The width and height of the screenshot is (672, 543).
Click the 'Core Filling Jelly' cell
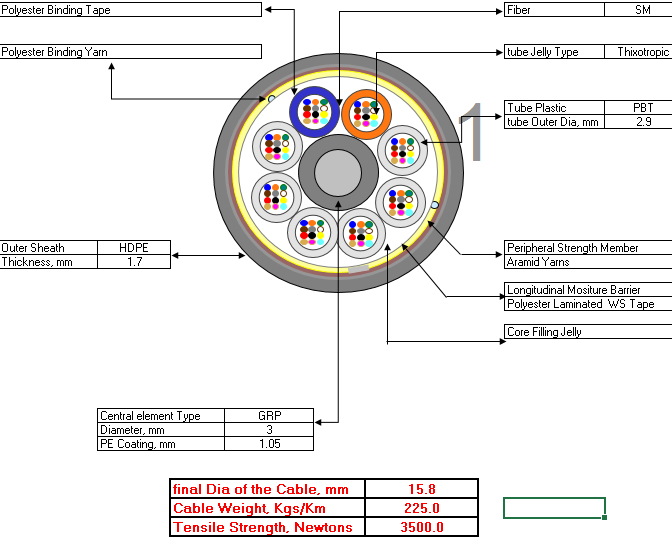pos(588,332)
